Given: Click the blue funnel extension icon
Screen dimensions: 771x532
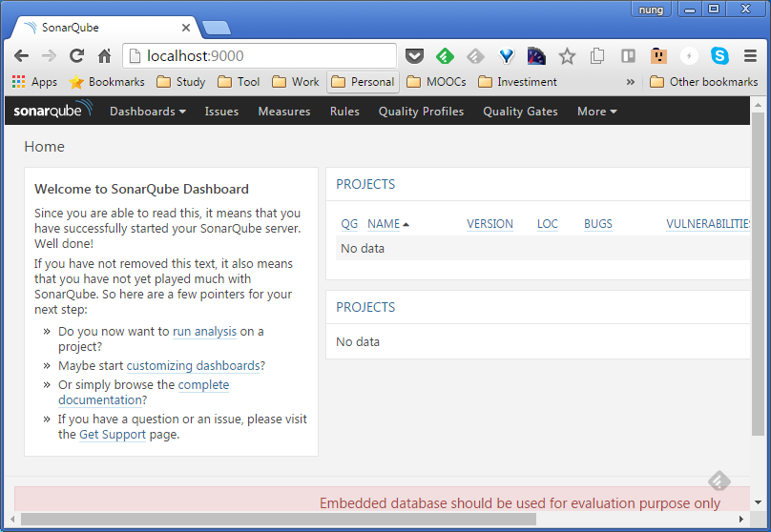Looking at the screenshot, I should coord(506,56).
